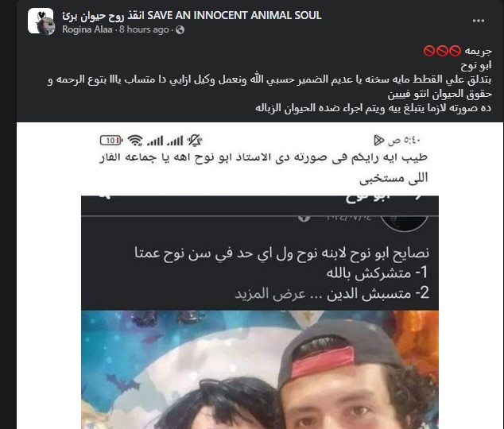This screenshot has height=429, width=504.
Task: Click the first cellular signal bars icon
Action: click(155, 141)
